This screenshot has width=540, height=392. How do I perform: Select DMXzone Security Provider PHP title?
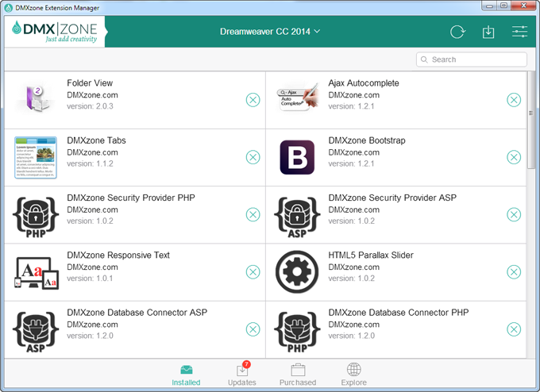(131, 198)
